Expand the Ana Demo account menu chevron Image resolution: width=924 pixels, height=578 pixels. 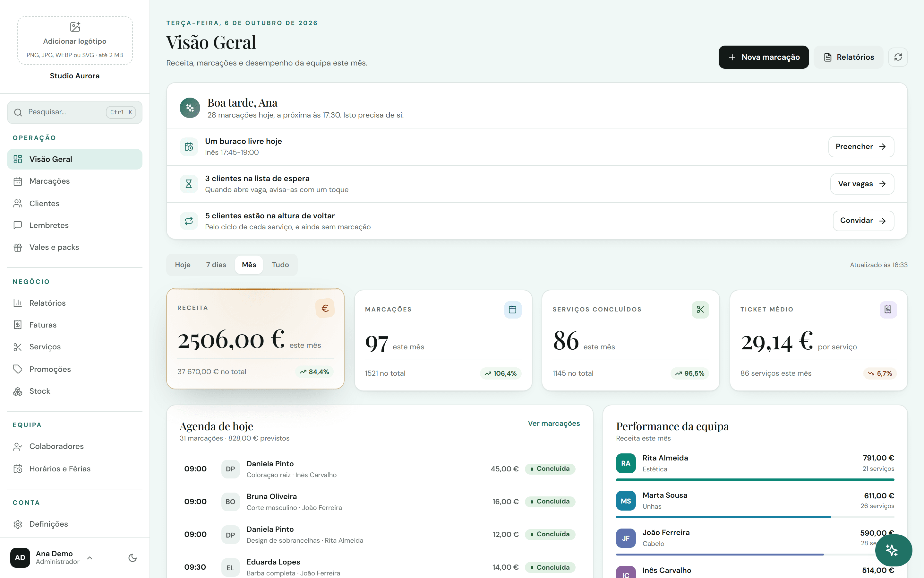pos(90,558)
